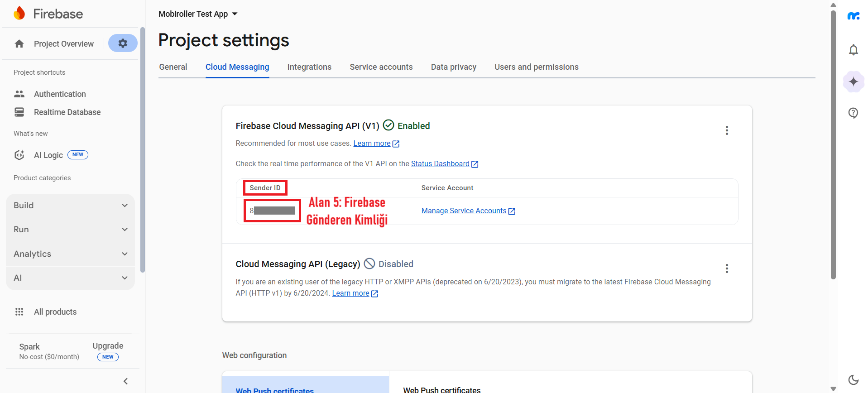868x393 pixels.
Task: Click the Web configuration heading
Action: [254, 355]
